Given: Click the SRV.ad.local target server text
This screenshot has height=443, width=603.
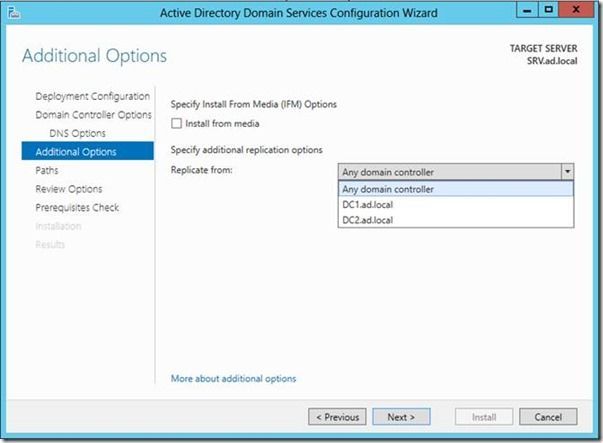Looking at the screenshot, I should click(x=552, y=61).
